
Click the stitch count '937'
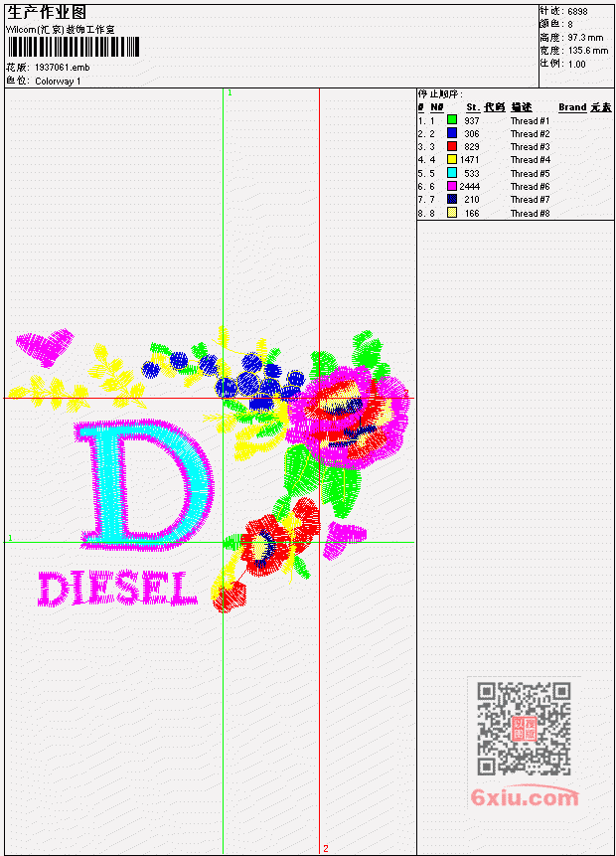pos(471,120)
